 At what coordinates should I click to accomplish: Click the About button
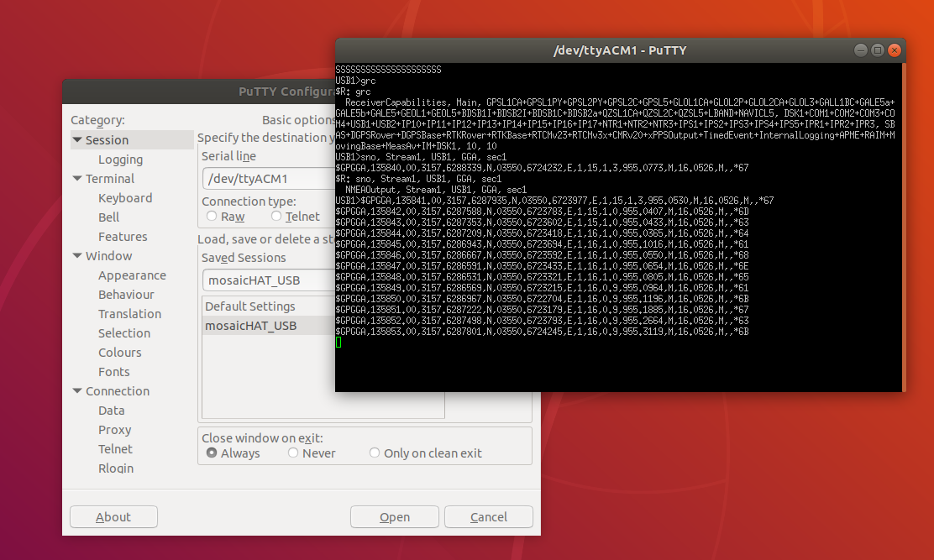pos(113,517)
